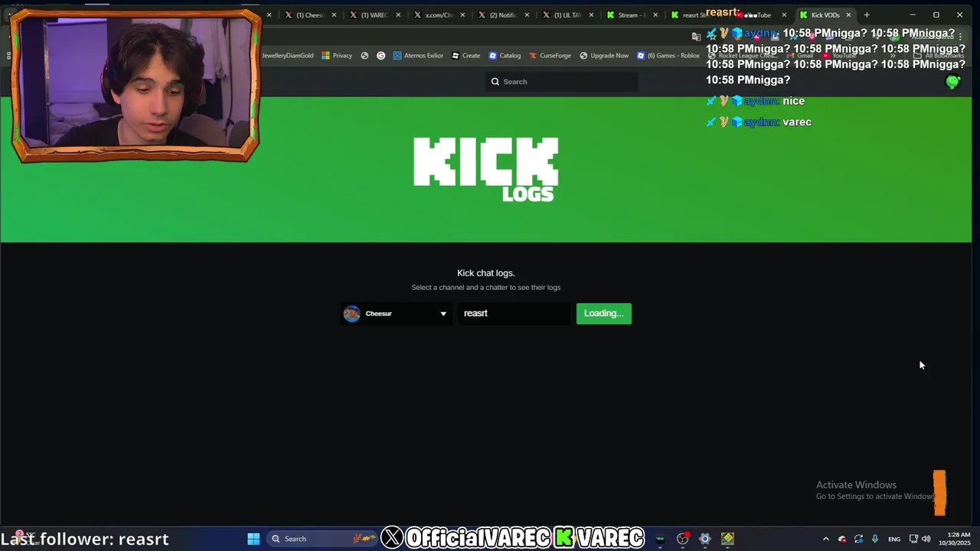The height and width of the screenshot is (551, 980).
Task: Close the x.com/Che tab
Action: (462, 15)
